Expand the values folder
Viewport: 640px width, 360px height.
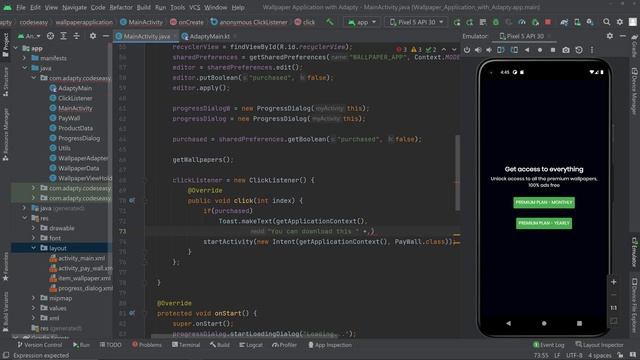point(33,308)
